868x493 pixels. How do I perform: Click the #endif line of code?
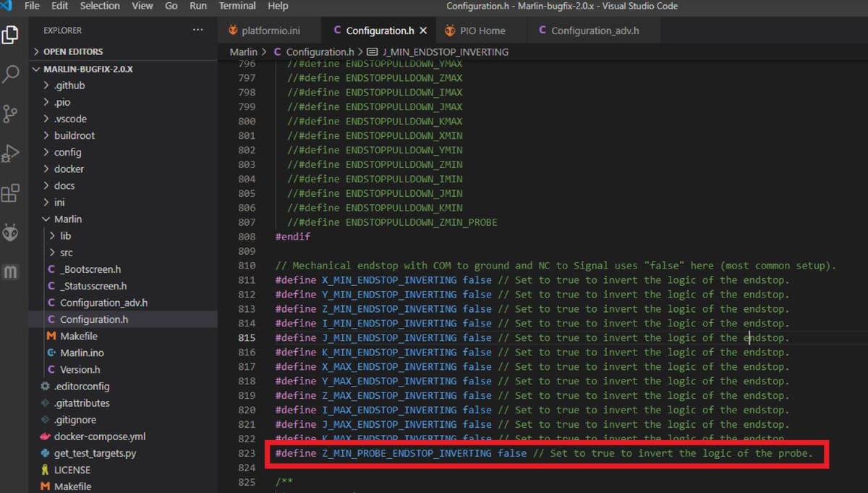[x=293, y=237]
